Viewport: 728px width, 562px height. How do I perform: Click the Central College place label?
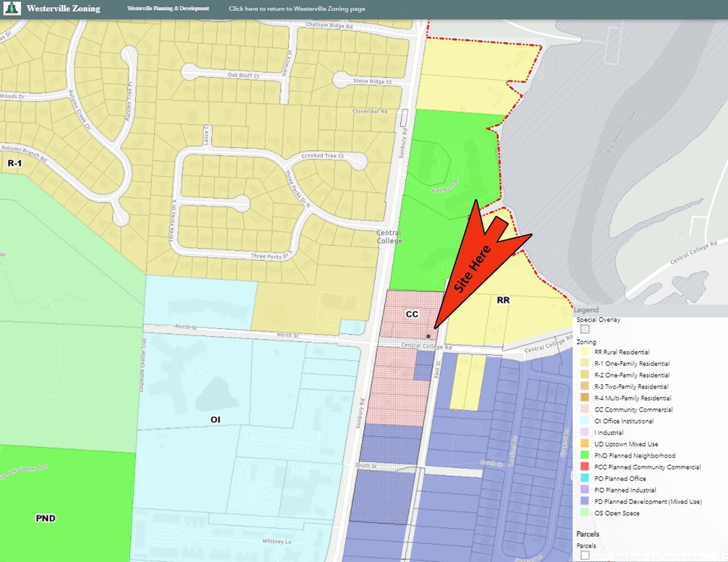tap(389, 237)
